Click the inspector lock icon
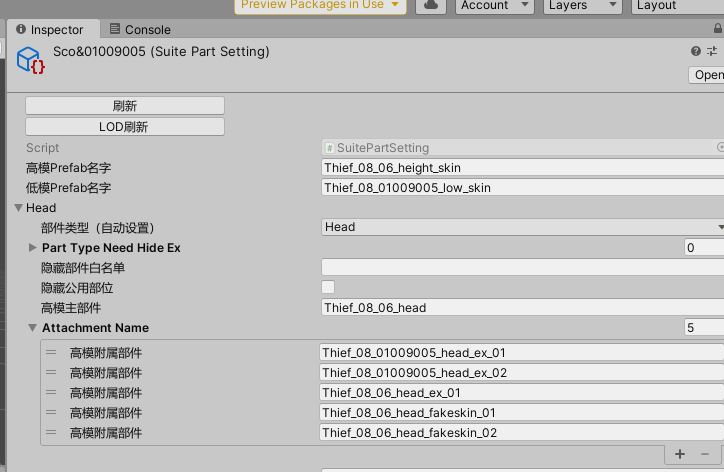Image resolution: width=724 pixels, height=472 pixels. 718,29
